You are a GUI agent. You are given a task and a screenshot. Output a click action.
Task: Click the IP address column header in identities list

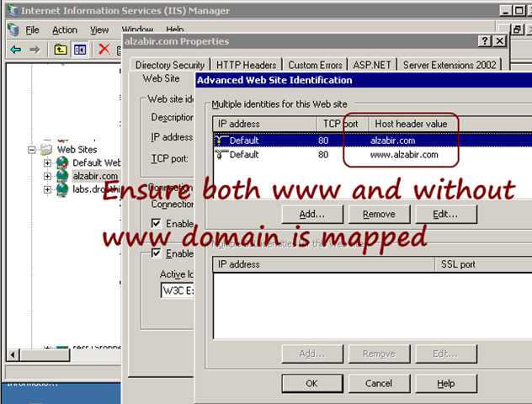tap(264, 124)
